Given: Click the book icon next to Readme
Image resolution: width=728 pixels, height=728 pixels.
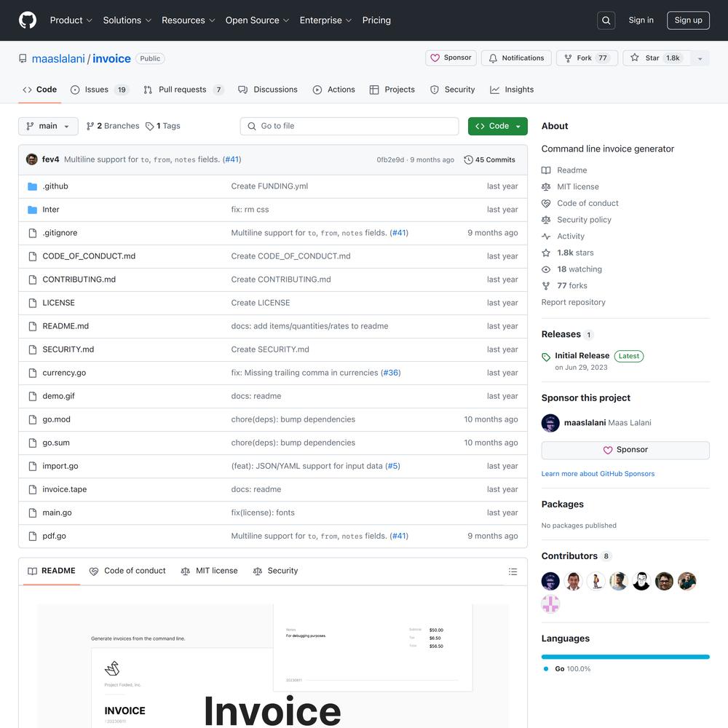Looking at the screenshot, I should coord(546,170).
